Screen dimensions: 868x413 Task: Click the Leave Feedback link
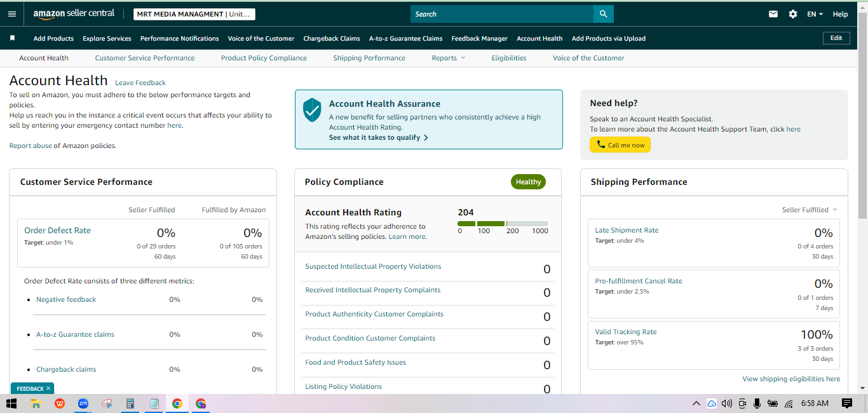(x=140, y=83)
